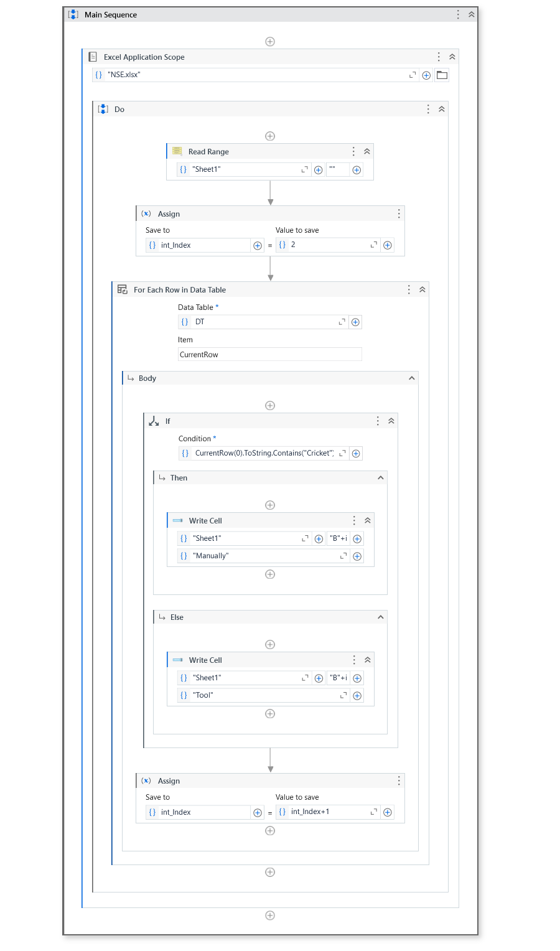The image size is (560, 951).
Task: Add activity above Write Cell in Then
Action: tap(270, 505)
